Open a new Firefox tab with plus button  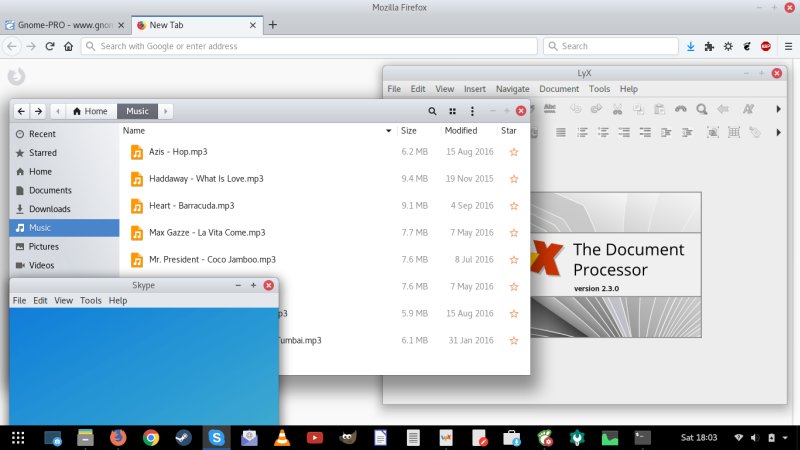click(x=272, y=25)
